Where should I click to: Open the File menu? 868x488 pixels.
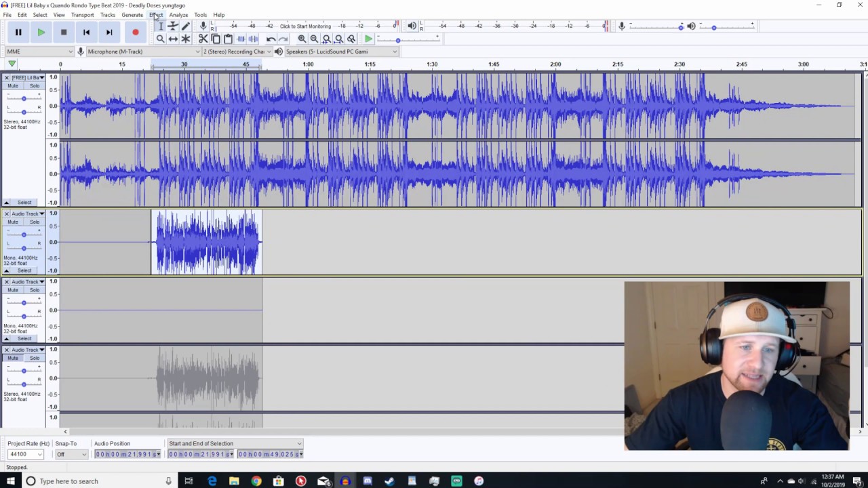[x=7, y=15]
